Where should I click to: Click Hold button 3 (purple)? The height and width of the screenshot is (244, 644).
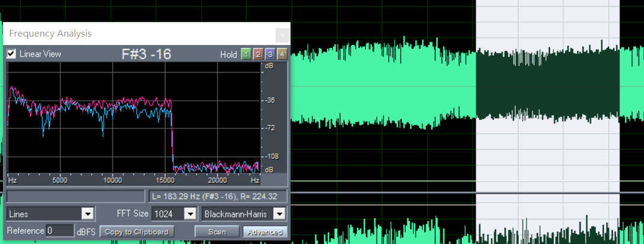click(270, 55)
